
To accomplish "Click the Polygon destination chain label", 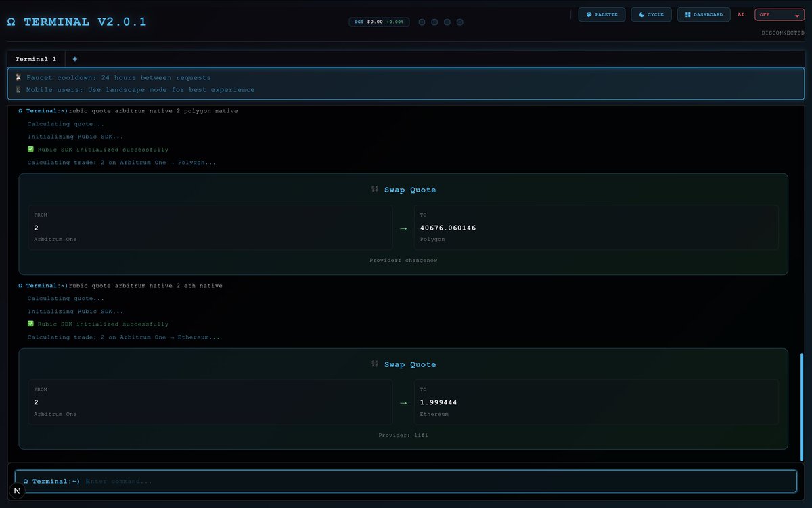I will (x=431, y=239).
